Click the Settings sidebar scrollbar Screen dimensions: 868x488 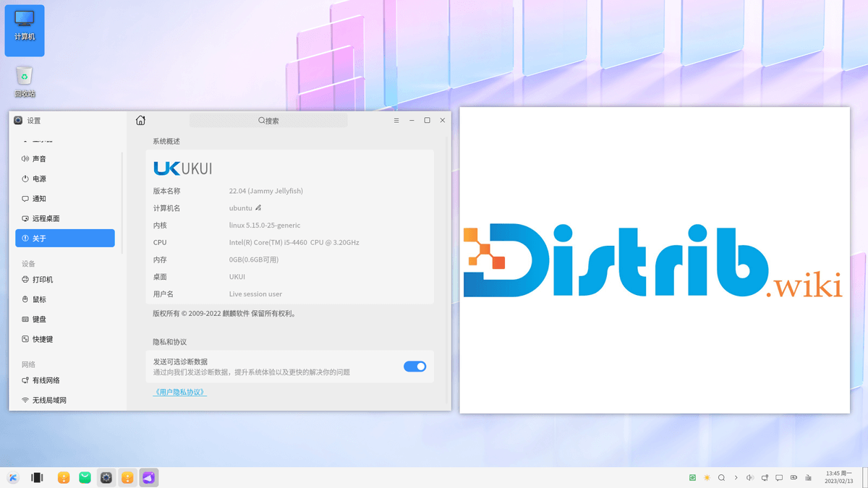pos(122,202)
